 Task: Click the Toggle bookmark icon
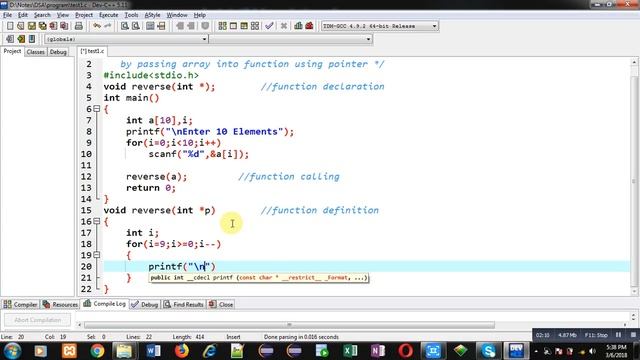click(x=21, y=39)
